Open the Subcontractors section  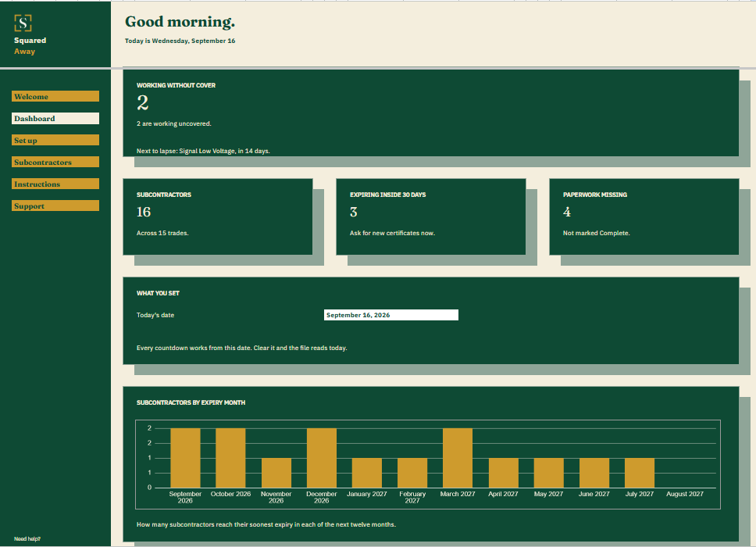(55, 162)
